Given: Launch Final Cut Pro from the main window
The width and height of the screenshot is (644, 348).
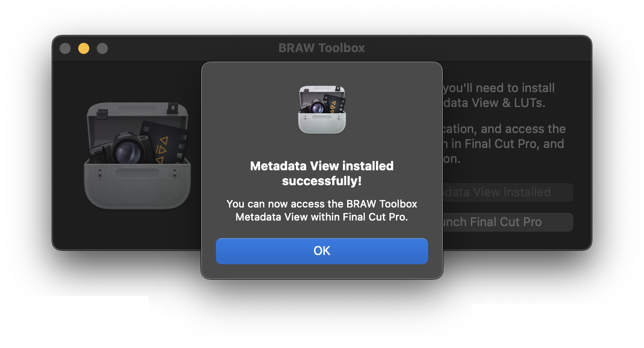Looking at the screenshot, I should tap(507, 222).
